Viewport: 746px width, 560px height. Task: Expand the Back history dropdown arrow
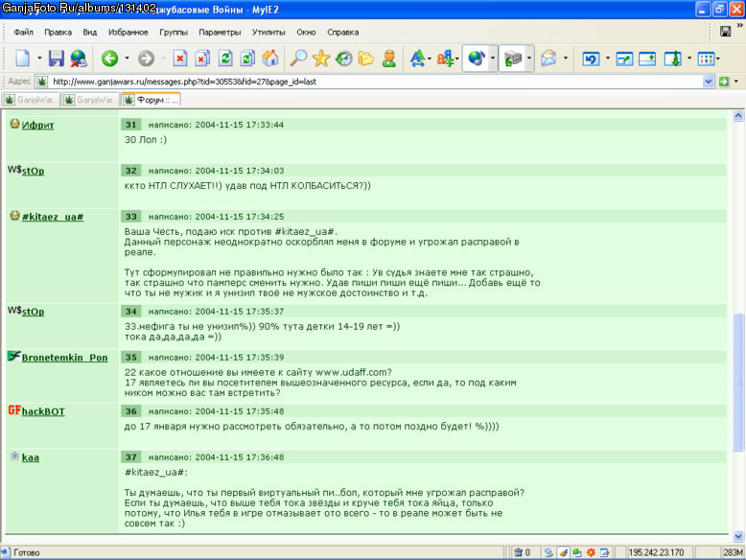(x=127, y=58)
